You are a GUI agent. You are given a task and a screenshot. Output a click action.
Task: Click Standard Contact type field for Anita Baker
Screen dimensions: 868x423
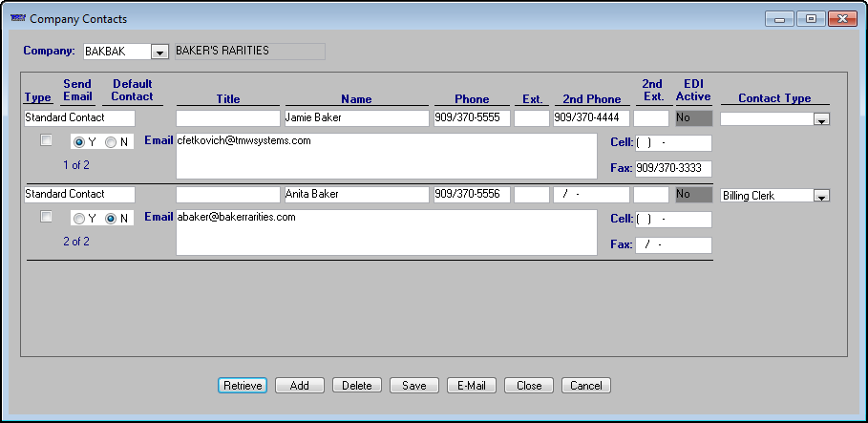click(79, 195)
